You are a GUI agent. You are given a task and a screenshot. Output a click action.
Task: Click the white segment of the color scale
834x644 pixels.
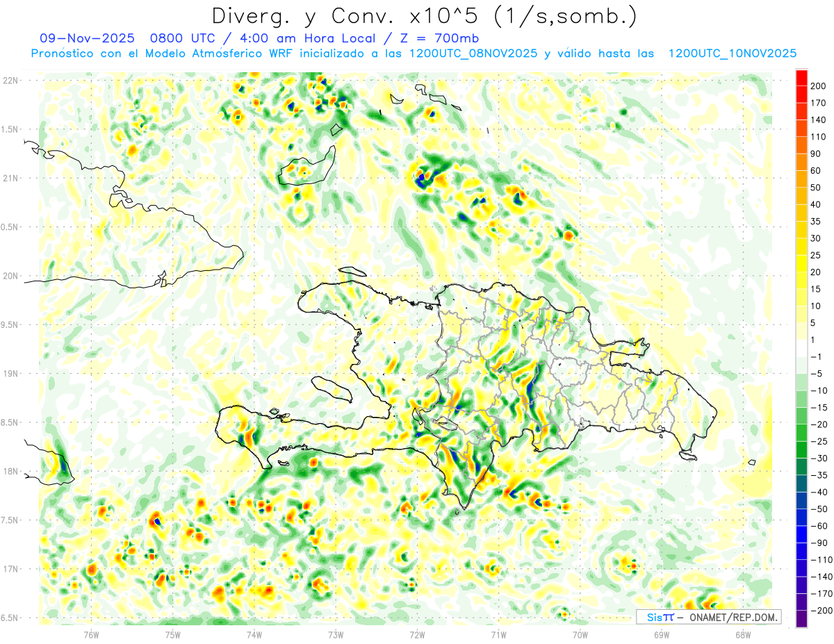coord(801,349)
